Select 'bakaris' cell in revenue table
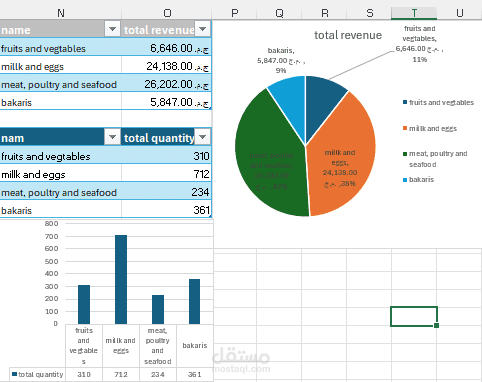 coord(61,102)
